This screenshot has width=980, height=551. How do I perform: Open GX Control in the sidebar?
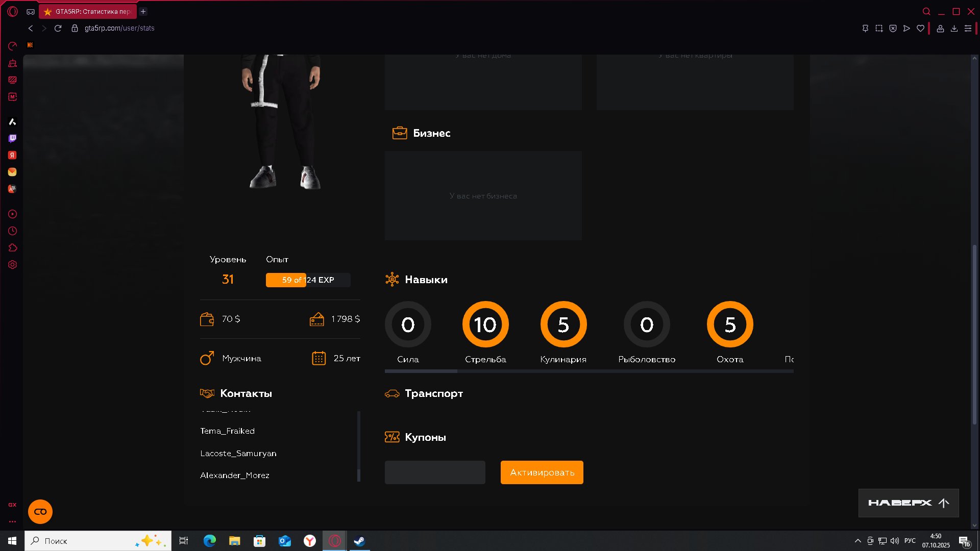[x=12, y=46]
